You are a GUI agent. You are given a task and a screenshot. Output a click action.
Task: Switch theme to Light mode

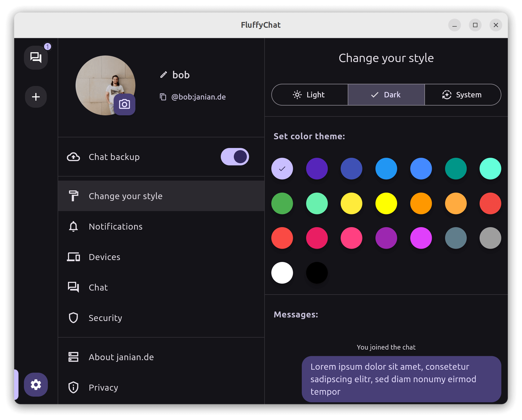(310, 95)
